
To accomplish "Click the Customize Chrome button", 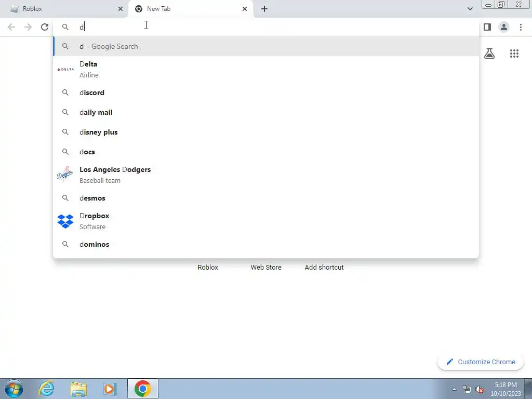I will point(481,362).
